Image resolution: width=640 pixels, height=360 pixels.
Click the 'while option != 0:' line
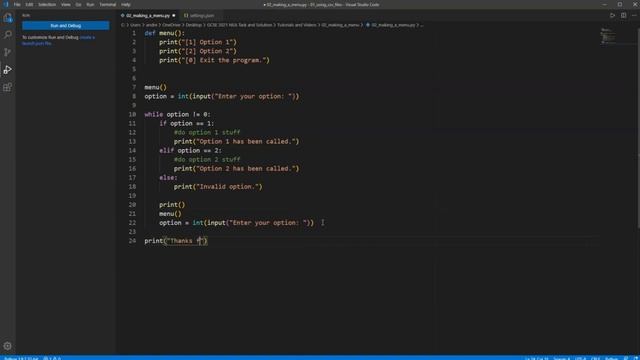(x=178, y=114)
